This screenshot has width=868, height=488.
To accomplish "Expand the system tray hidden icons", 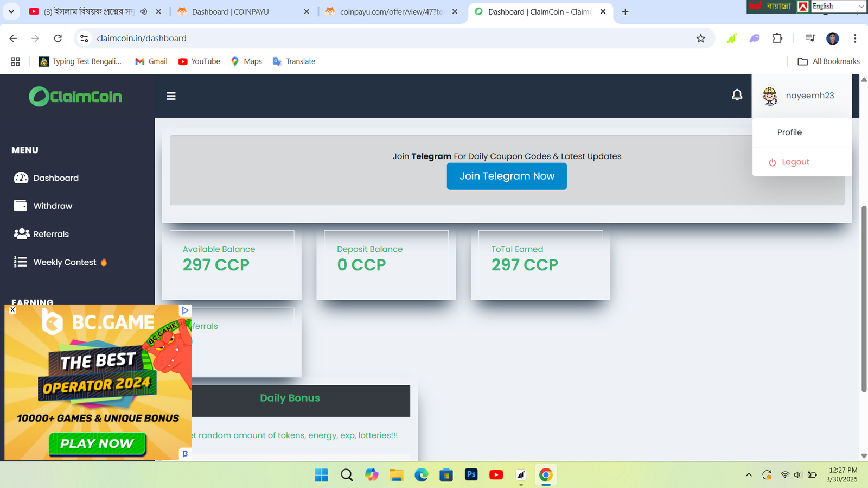I will (749, 475).
